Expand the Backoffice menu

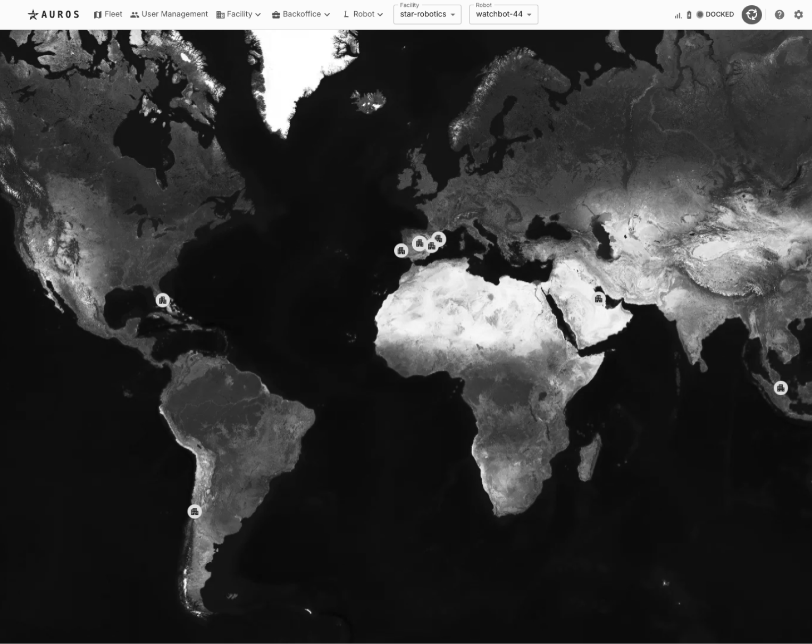tap(301, 14)
